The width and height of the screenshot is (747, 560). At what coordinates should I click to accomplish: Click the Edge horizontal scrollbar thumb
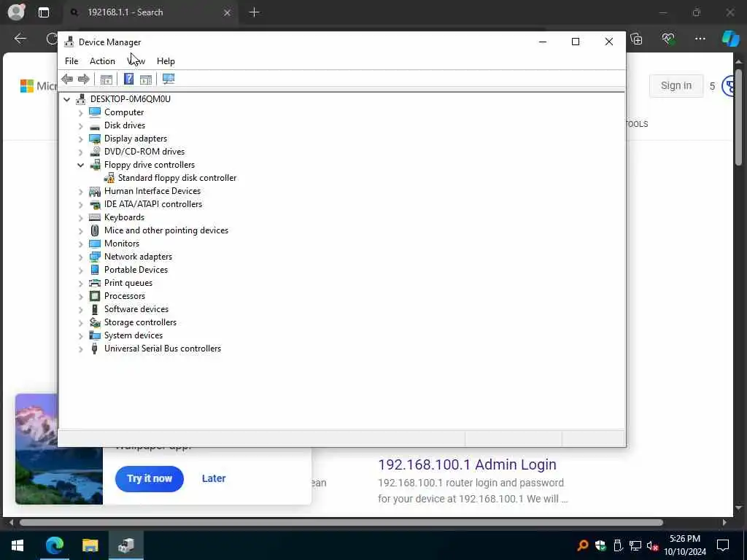point(341,522)
